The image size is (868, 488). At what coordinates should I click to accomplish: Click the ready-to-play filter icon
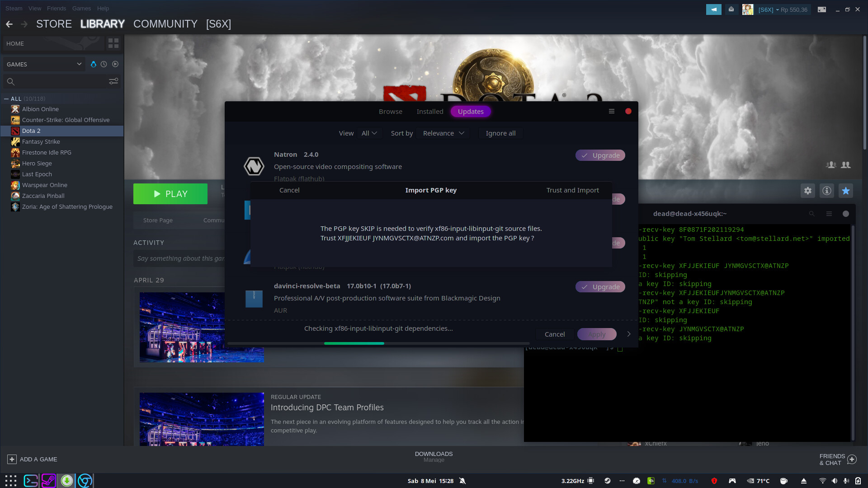pyautogui.click(x=115, y=64)
